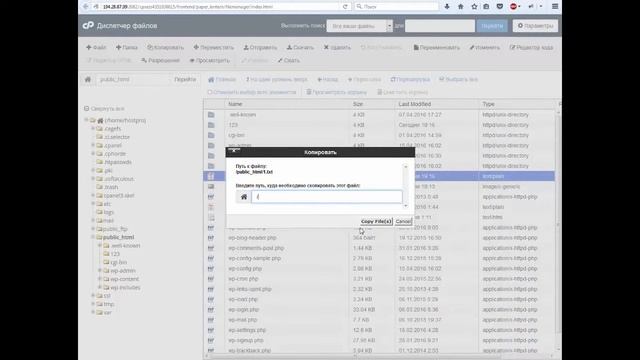The width and height of the screenshot is (640, 360).
Task: Click the Изменить edit button
Action: pyautogui.click(x=484, y=47)
